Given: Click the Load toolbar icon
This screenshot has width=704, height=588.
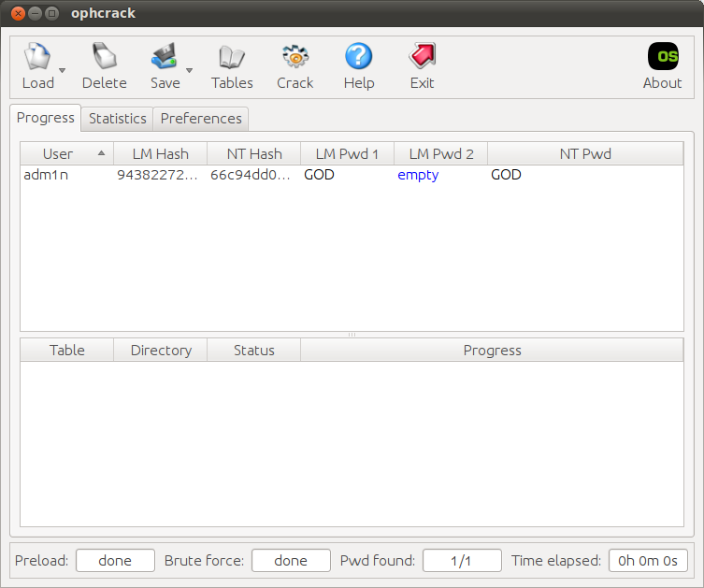Looking at the screenshot, I should click(x=37, y=56).
